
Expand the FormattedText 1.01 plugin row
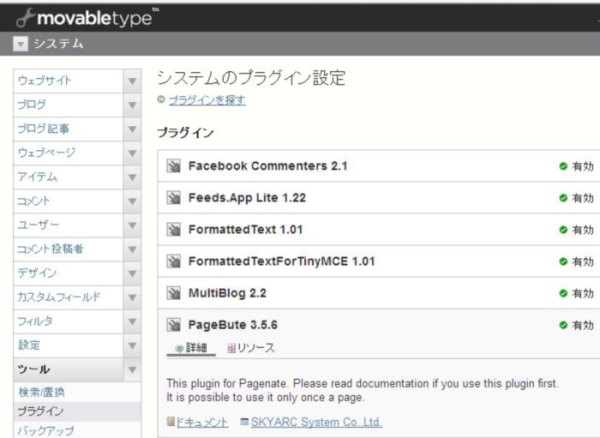pos(379,230)
